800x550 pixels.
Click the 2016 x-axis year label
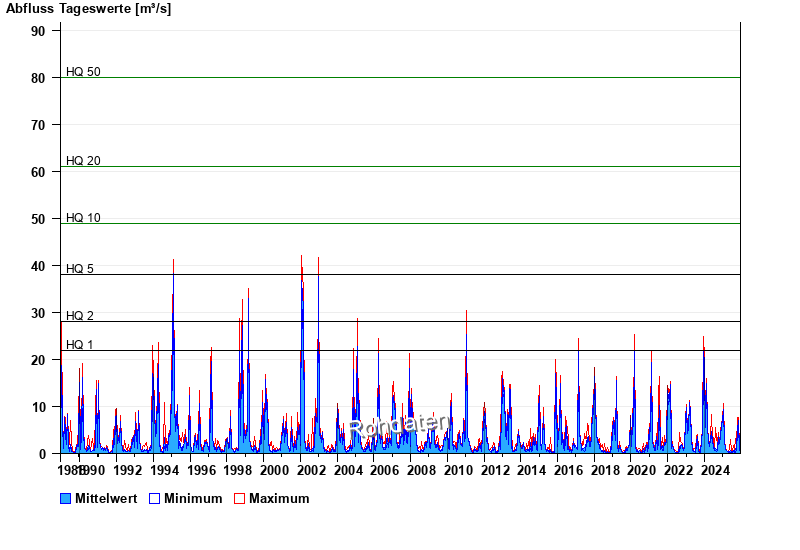pos(568,470)
